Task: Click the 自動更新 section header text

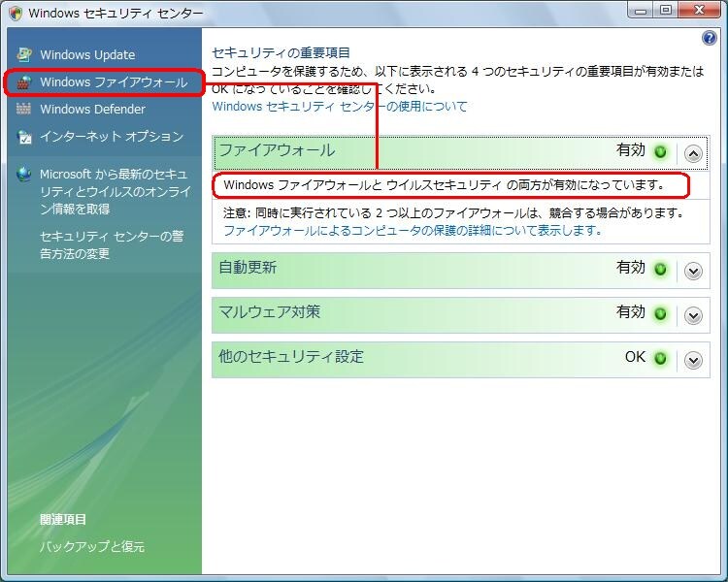Action: tap(248, 268)
